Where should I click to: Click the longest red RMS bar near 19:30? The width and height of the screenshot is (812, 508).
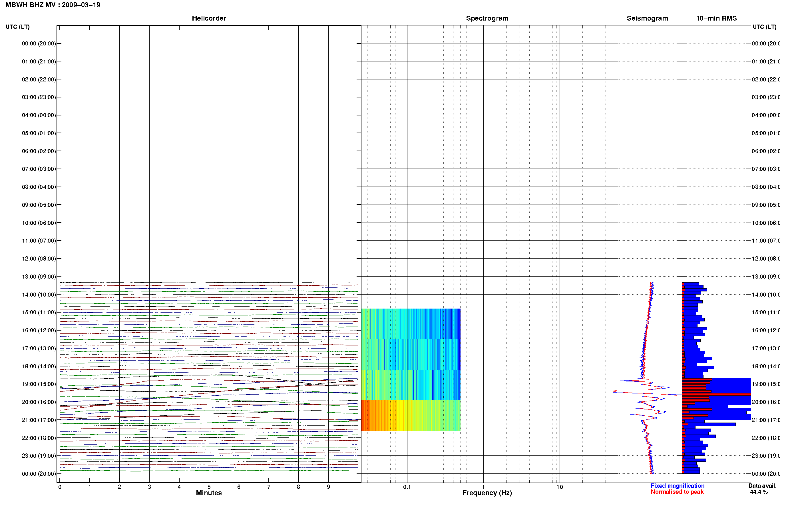[716, 395]
